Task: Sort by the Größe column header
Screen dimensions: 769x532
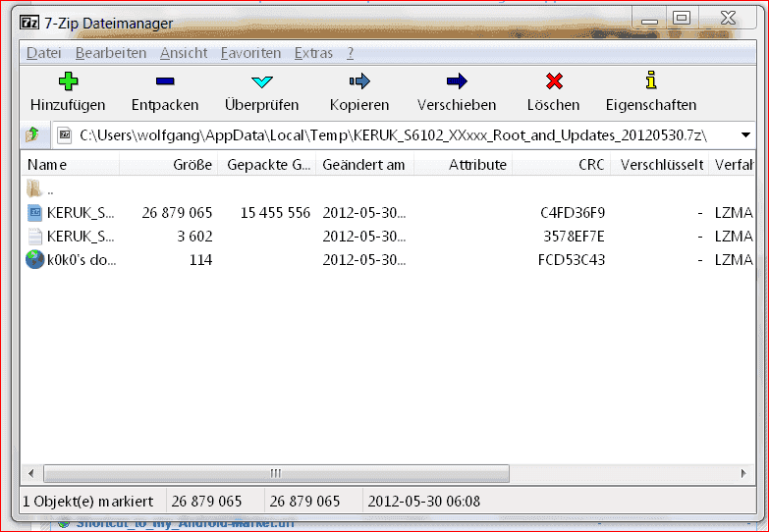Action: point(169,165)
